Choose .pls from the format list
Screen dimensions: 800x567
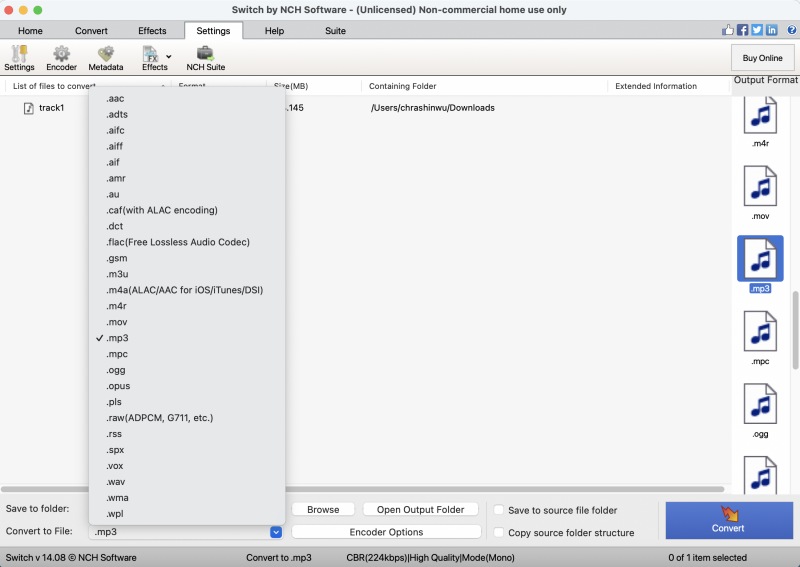click(x=187, y=402)
